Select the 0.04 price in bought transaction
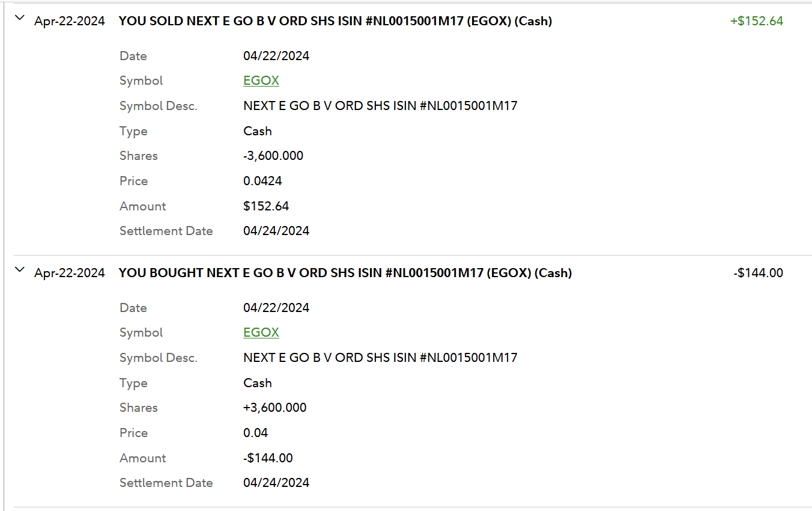812x511 pixels. [x=255, y=433]
